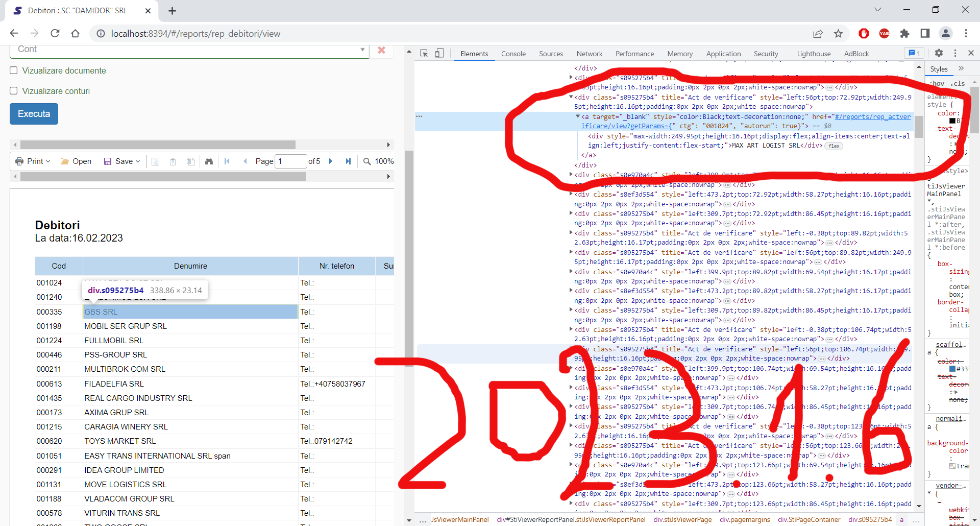This screenshot has height=526, width=980.
Task: Click the black color swatch in element style
Action: coord(952,121)
